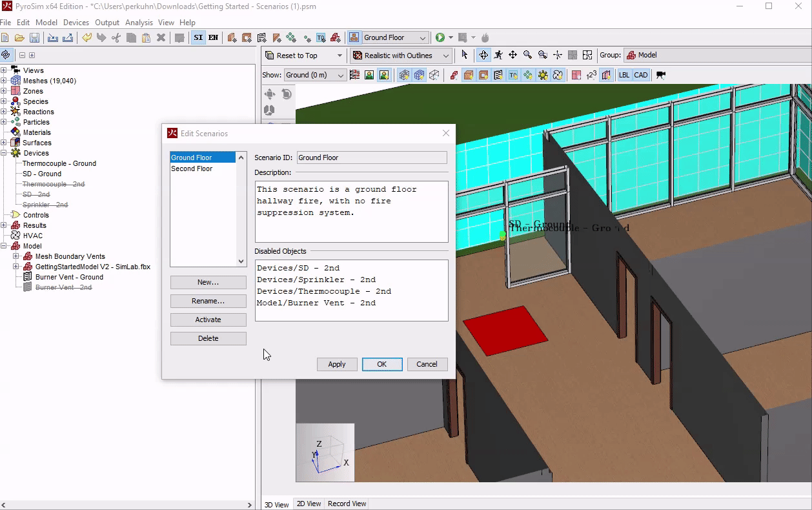Screen dimensions: 812x510
Task: Click Apply in Edit Scenarios dialog
Action: pos(336,364)
